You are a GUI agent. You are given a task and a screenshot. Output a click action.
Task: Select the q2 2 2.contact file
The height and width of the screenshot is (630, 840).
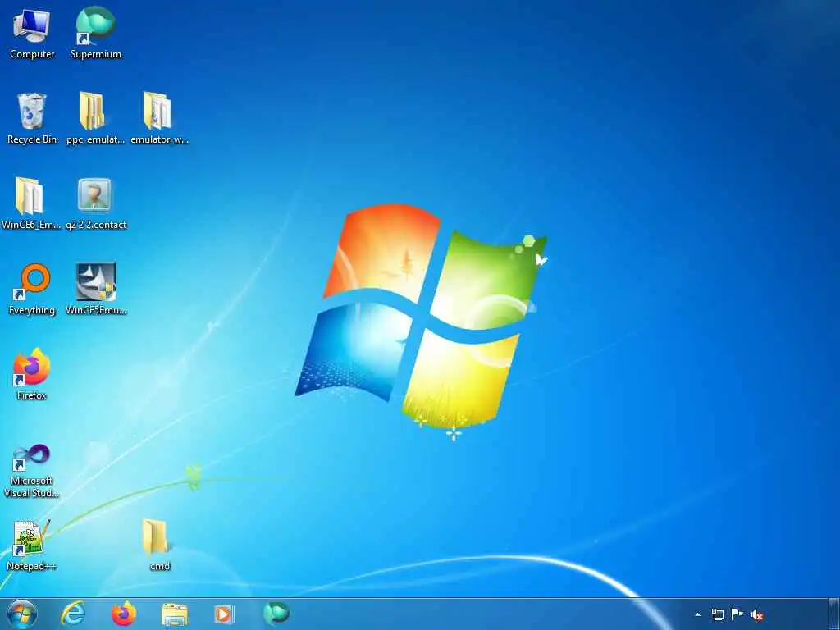[x=96, y=203]
